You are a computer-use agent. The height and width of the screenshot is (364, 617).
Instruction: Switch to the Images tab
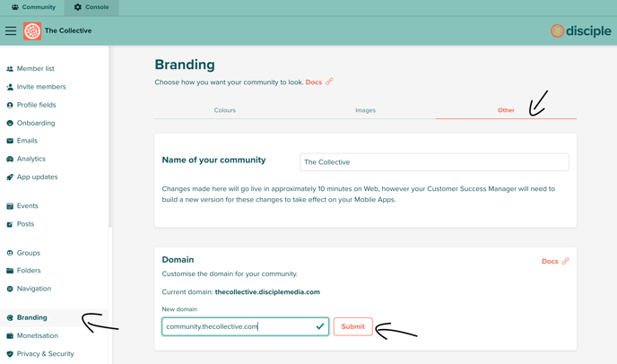(365, 110)
